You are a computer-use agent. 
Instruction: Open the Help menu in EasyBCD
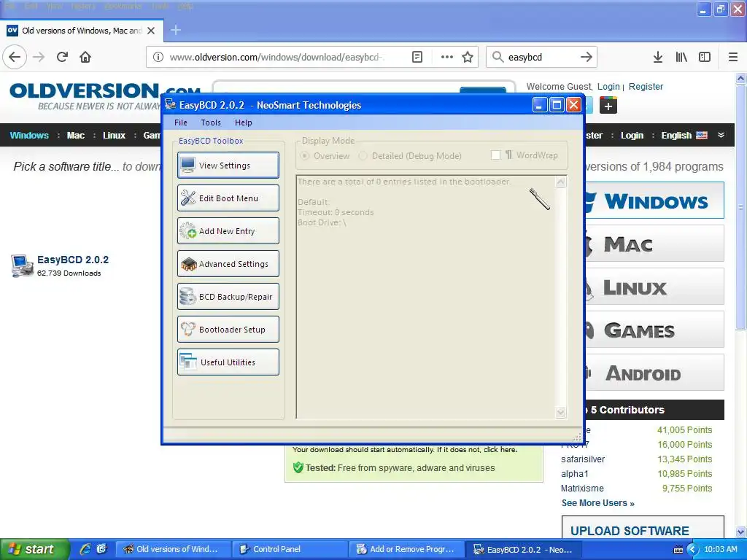[x=244, y=122]
